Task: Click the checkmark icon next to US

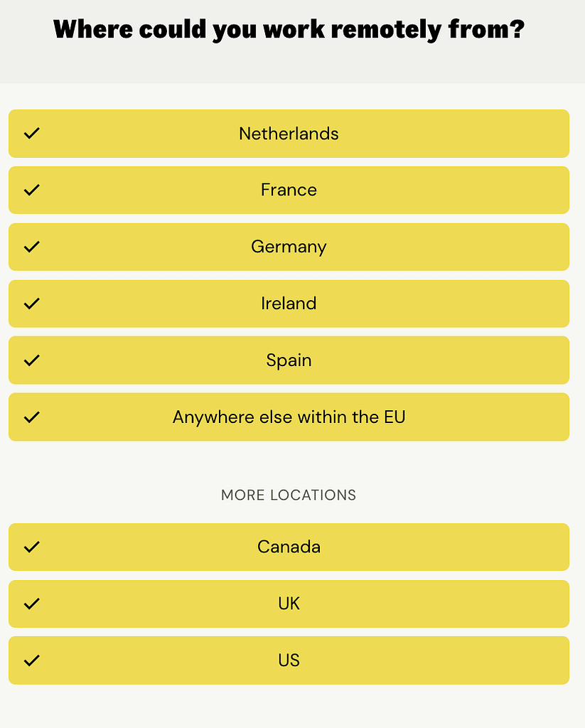Action: 31,660
